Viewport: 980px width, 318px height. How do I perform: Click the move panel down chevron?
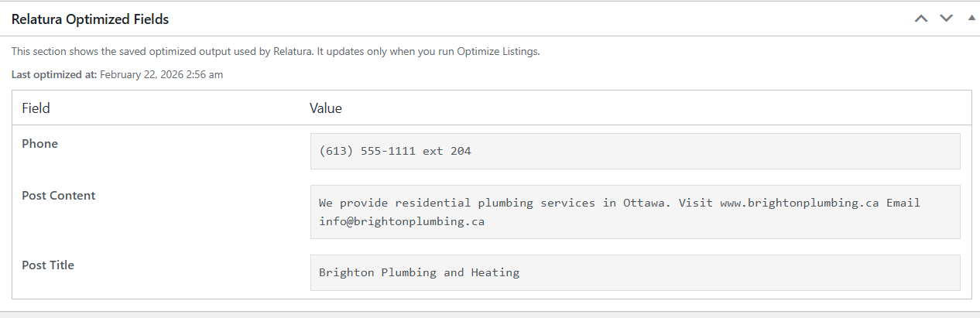(x=946, y=19)
